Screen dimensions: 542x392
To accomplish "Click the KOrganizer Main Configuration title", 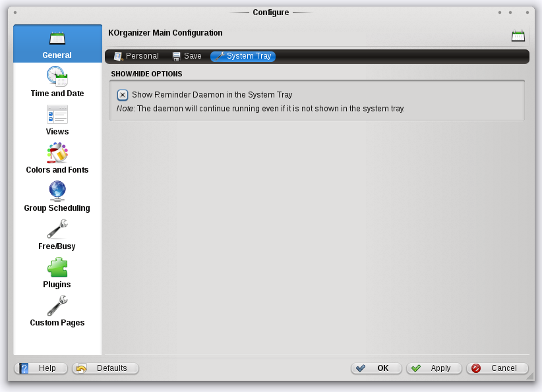I will [x=166, y=33].
